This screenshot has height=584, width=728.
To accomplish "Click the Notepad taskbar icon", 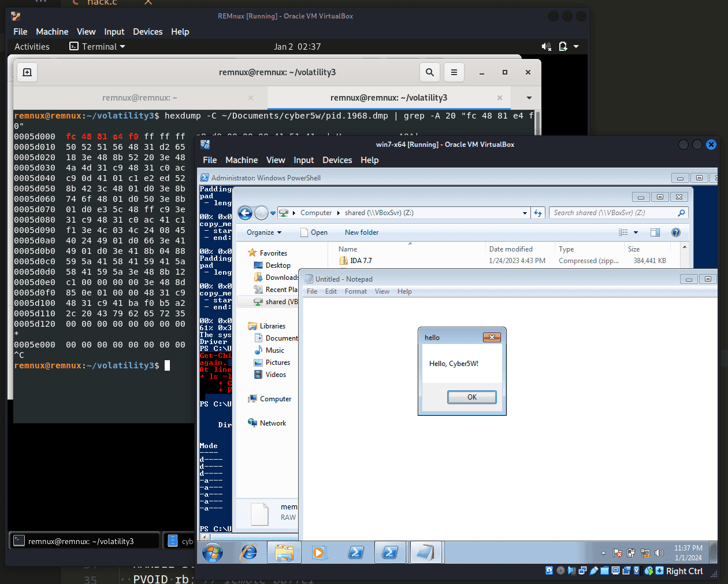I will (425, 553).
